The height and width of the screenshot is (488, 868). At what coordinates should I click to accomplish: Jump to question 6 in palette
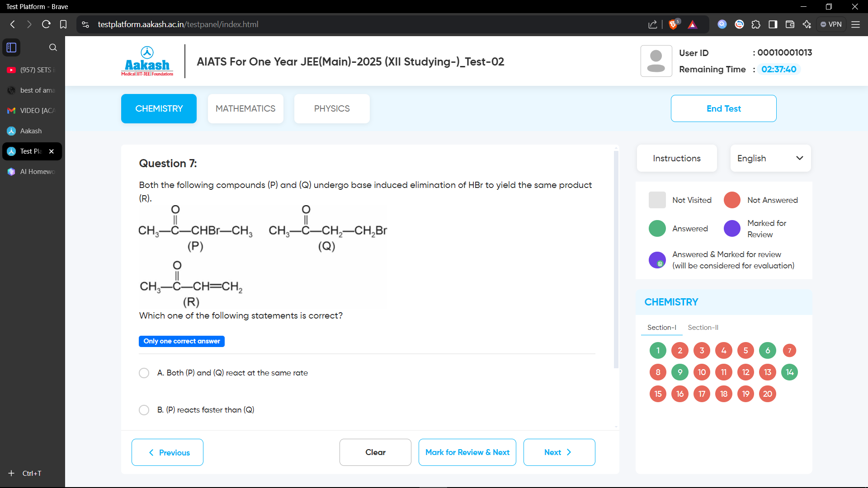point(768,350)
